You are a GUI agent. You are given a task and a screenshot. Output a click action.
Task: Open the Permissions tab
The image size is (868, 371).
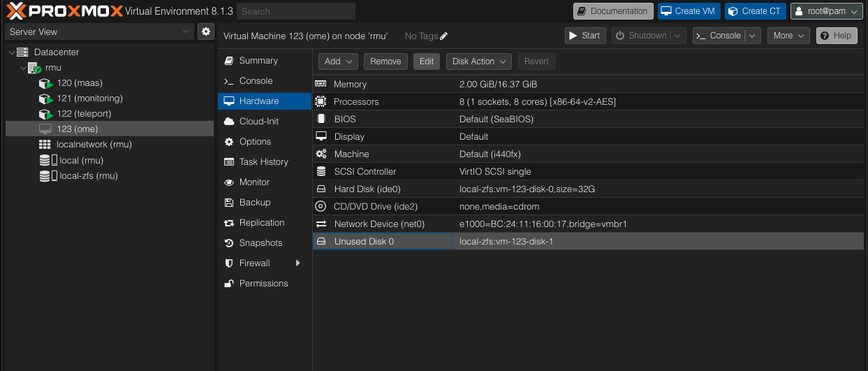pyautogui.click(x=264, y=284)
